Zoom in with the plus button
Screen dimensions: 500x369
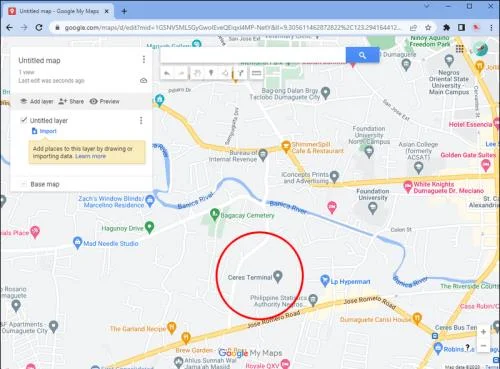tap(483, 332)
